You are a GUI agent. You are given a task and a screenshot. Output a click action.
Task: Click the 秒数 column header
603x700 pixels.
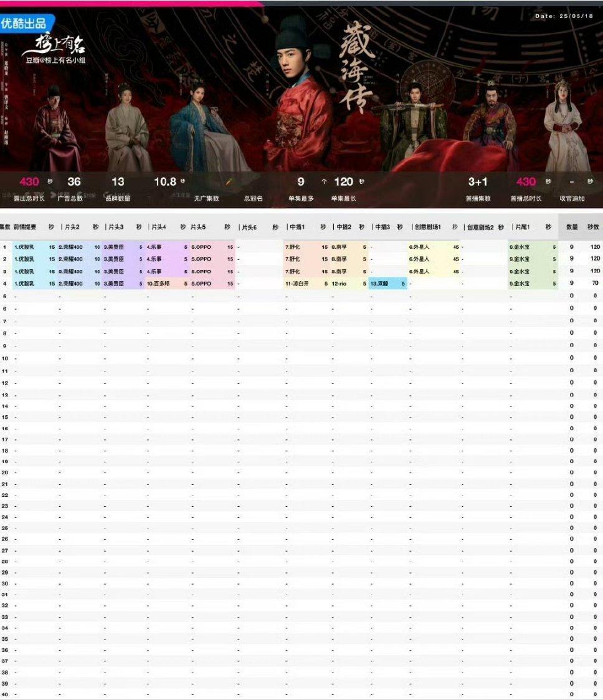coord(593,227)
